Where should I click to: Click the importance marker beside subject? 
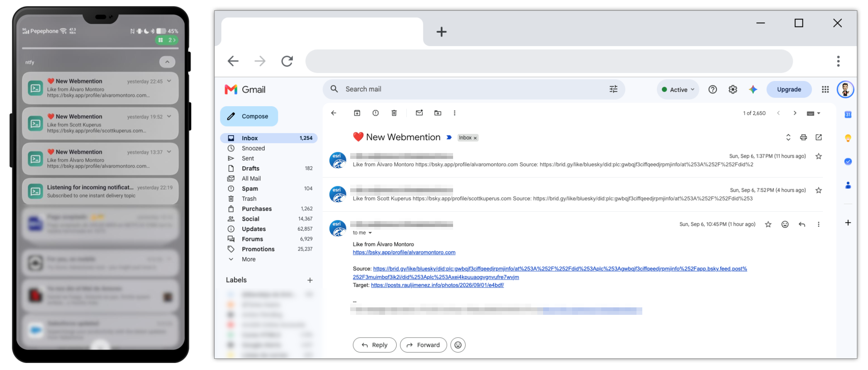[449, 137]
